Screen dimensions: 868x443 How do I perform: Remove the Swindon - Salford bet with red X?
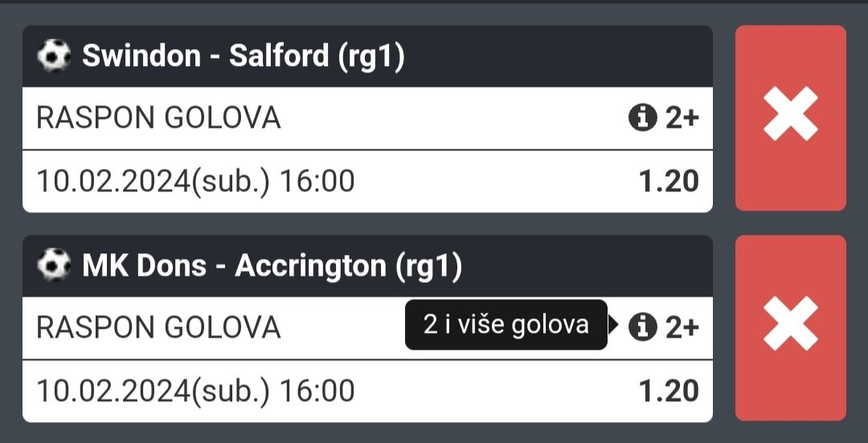point(791,118)
